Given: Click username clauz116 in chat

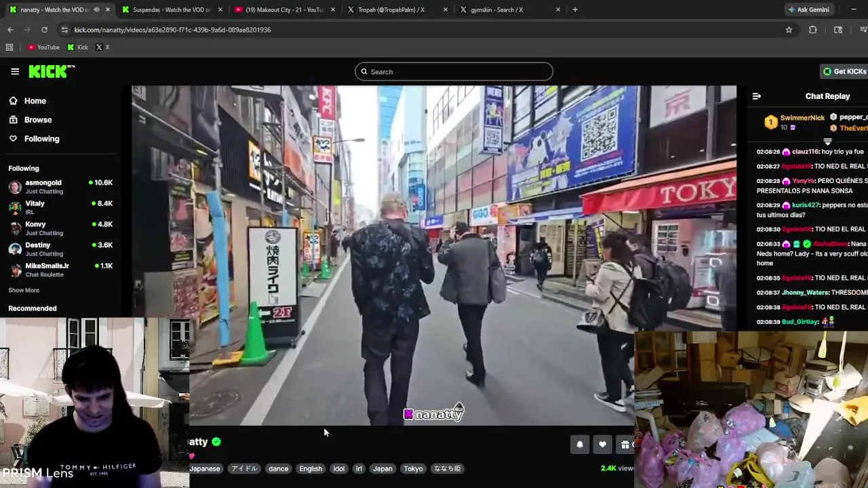Looking at the screenshot, I should (806, 152).
